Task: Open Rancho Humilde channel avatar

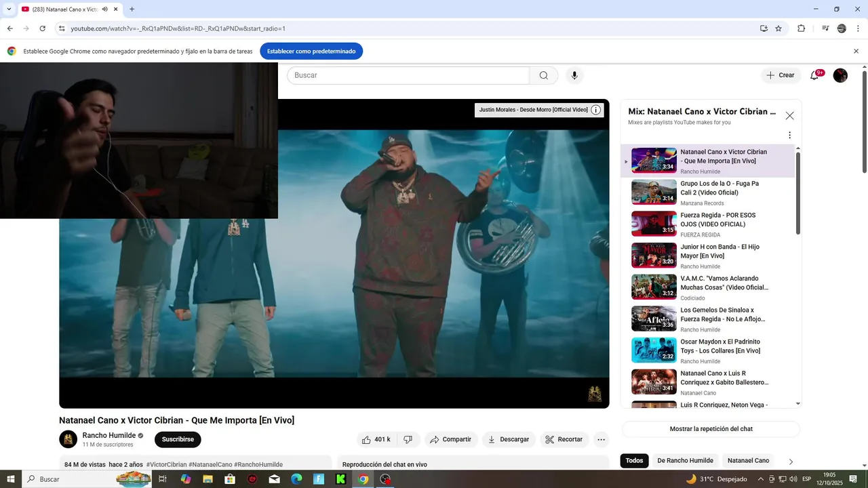Action: coord(68,439)
